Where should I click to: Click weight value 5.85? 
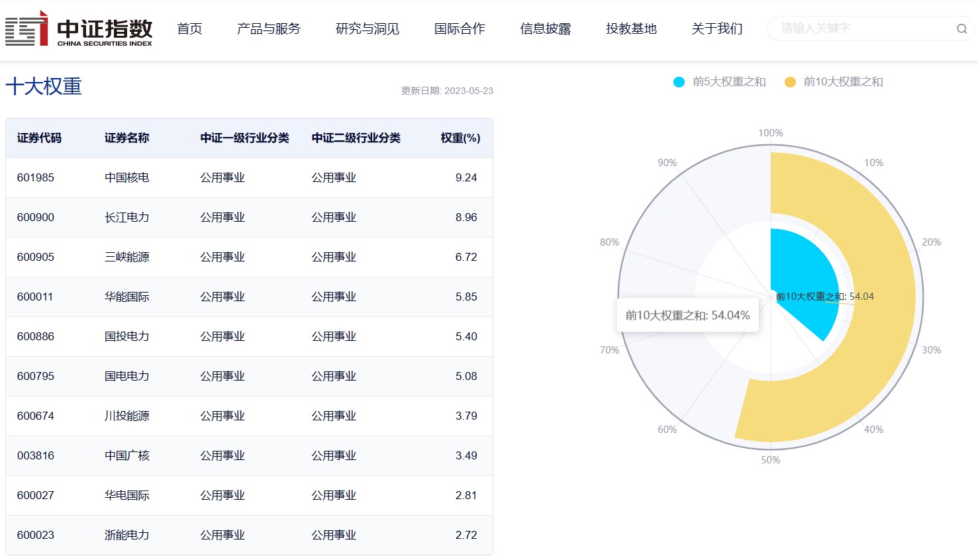point(466,297)
